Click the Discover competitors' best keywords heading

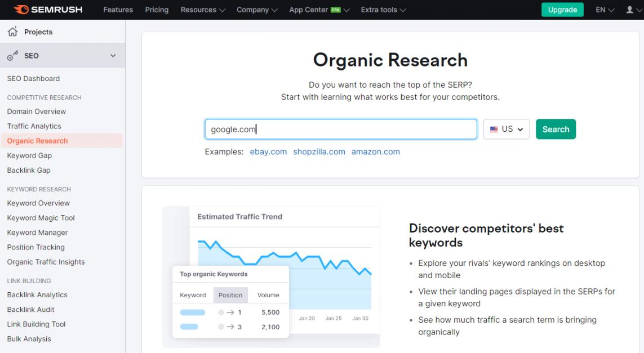pos(486,235)
